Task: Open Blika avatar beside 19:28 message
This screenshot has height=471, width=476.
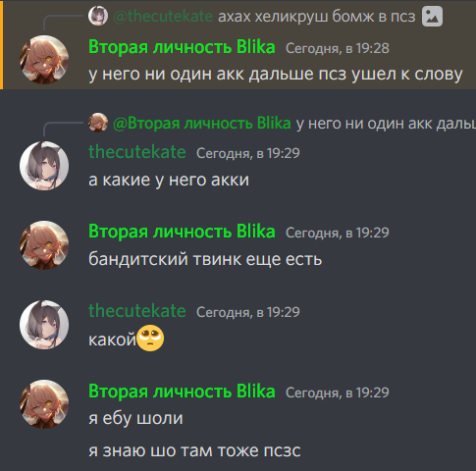Action: [x=44, y=60]
